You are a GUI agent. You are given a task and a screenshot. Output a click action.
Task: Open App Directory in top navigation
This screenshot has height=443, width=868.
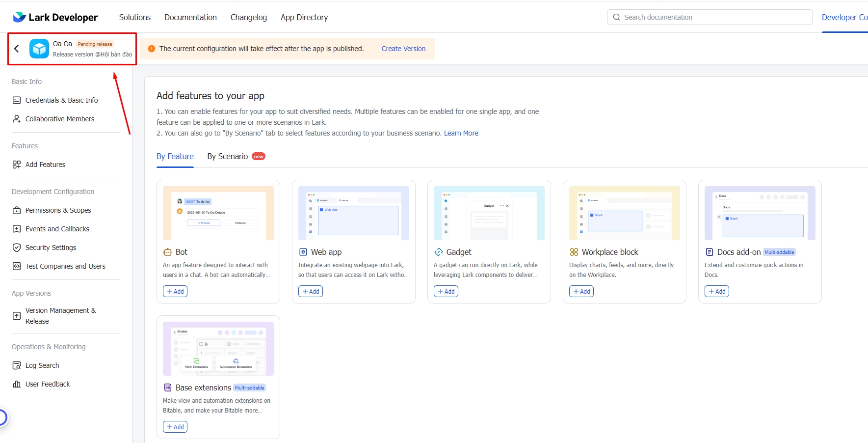pyautogui.click(x=304, y=17)
